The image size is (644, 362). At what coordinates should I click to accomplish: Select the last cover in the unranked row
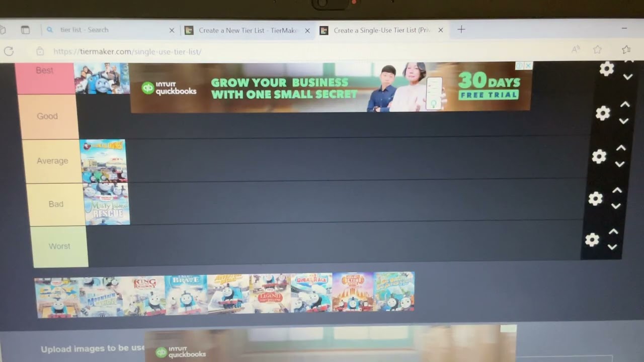[394, 291]
